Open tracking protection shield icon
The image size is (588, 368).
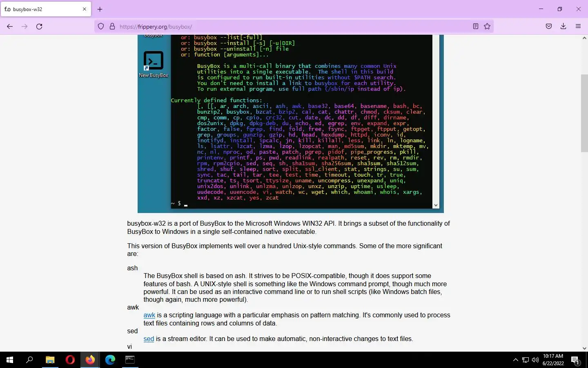pyautogui.click(x=101, y=27)
